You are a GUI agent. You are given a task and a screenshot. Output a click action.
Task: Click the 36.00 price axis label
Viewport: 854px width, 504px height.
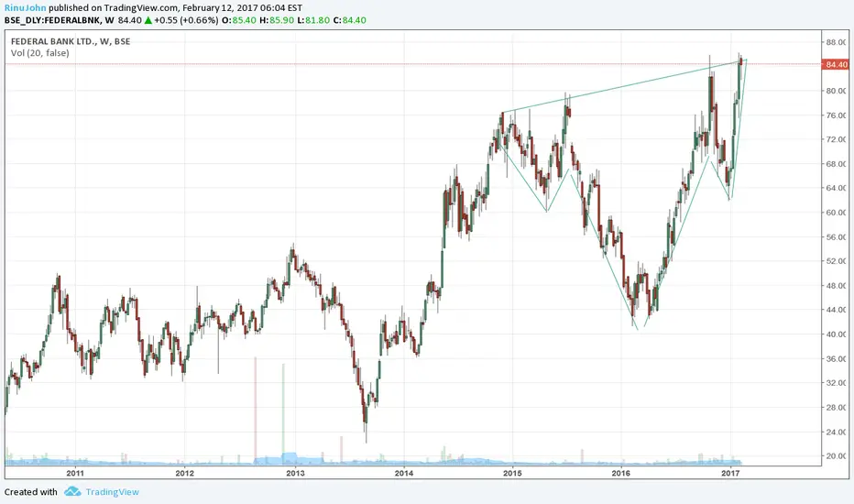coord(836,359)
